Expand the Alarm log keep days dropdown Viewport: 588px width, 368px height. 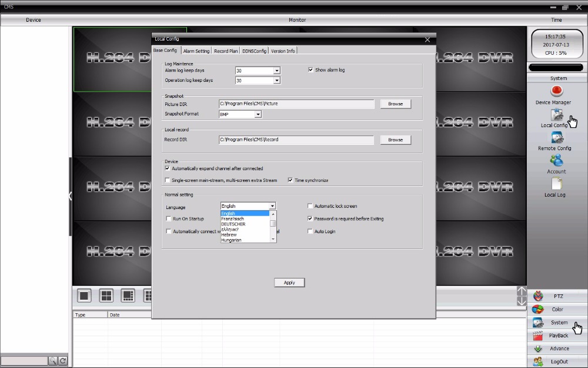(x=276, y=71)
